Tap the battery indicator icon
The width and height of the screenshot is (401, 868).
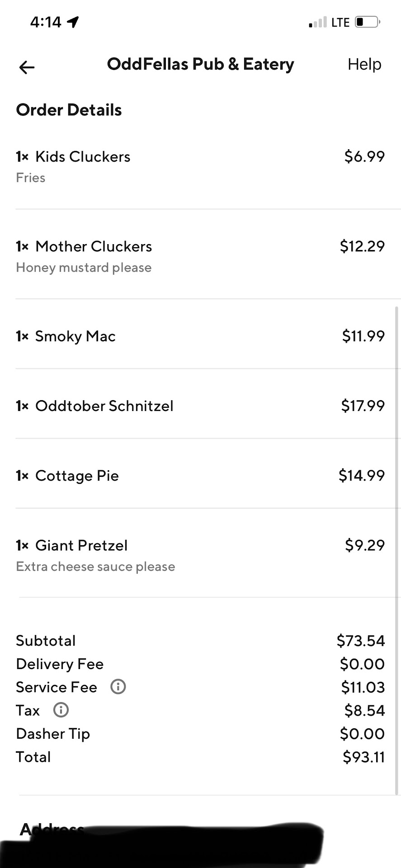367,22
